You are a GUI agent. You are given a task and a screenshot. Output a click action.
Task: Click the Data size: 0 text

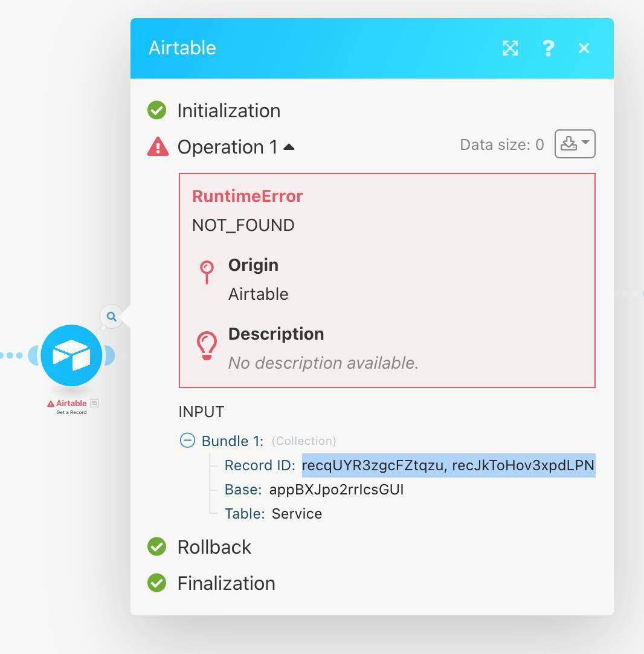(x=502, y=144)
